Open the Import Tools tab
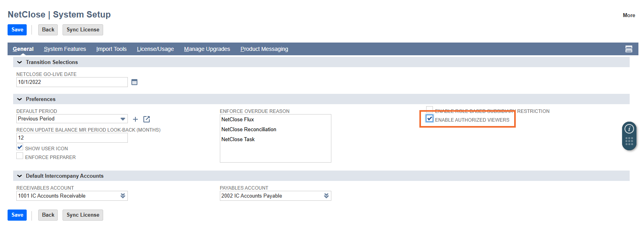Screen dimensions: 644x229 [x=112, y=49]
